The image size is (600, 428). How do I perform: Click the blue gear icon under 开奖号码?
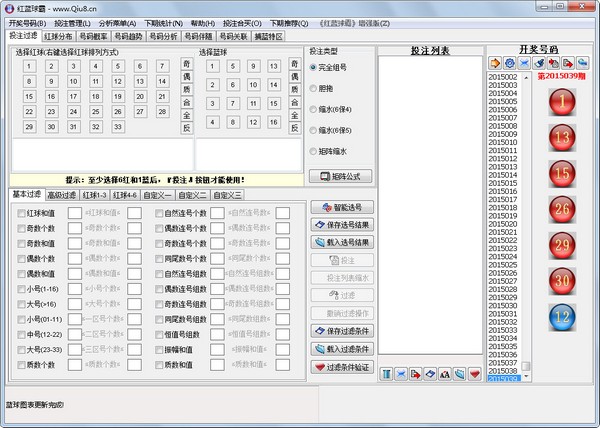pos(510,63)
